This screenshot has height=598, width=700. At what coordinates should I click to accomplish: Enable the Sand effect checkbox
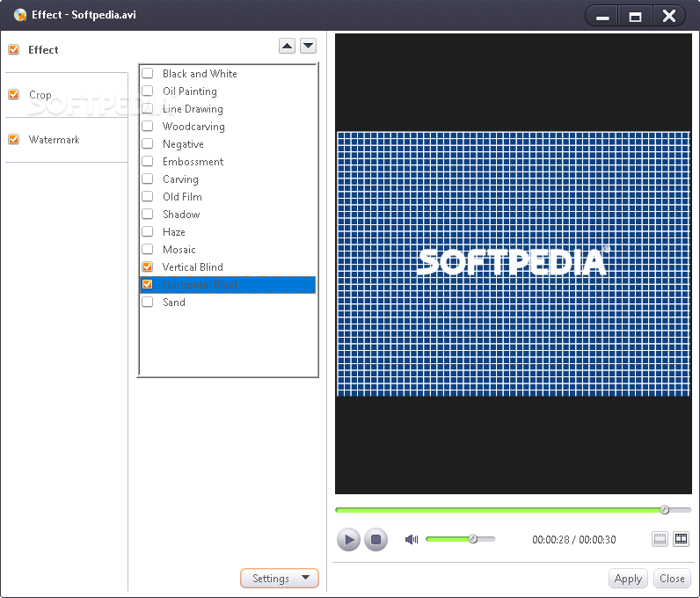[x=148, y=302]
